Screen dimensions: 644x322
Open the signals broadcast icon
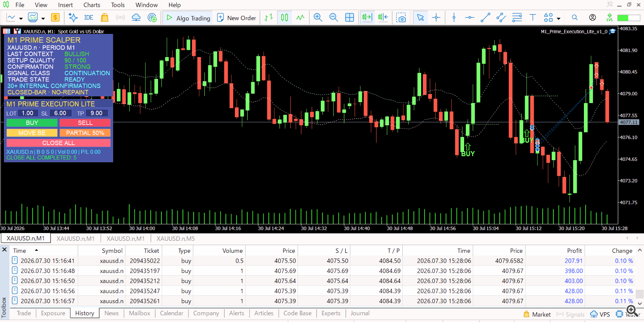click(120, 18)
